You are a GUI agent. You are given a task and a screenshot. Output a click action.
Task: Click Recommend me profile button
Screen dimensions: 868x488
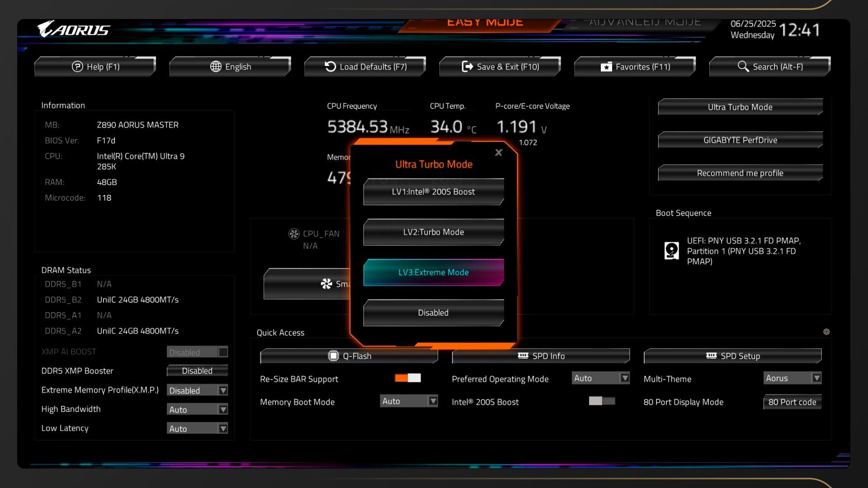point(740,173)
